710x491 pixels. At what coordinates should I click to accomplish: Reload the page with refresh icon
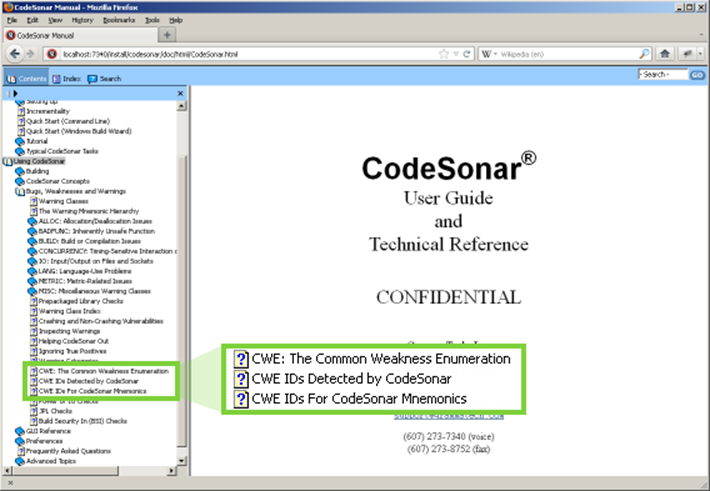click(466, 54)
